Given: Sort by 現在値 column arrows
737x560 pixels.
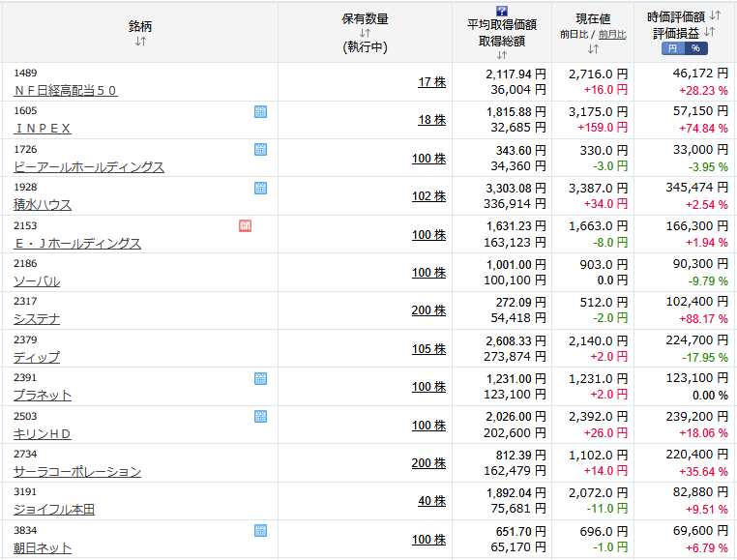Looking at the screenshot, I should (593, 49).
